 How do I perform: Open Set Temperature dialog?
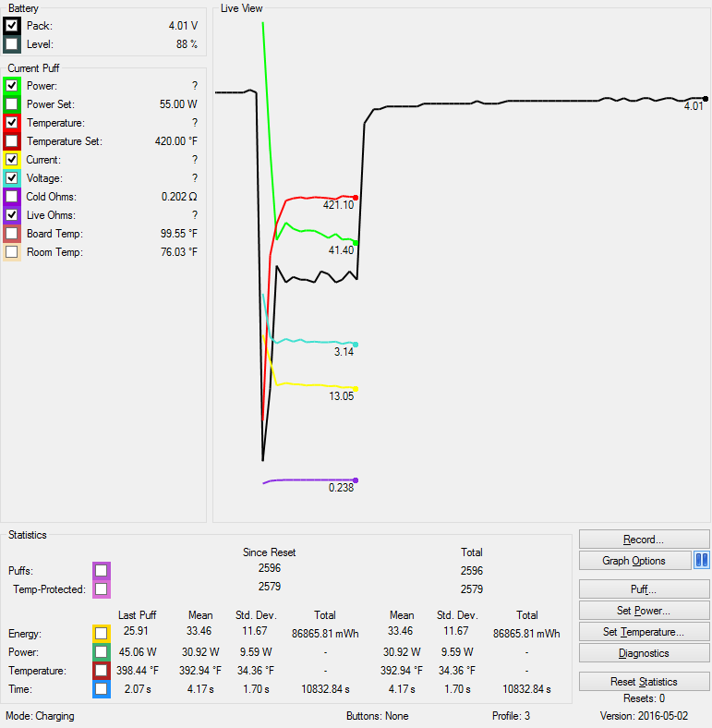point(644,632)
